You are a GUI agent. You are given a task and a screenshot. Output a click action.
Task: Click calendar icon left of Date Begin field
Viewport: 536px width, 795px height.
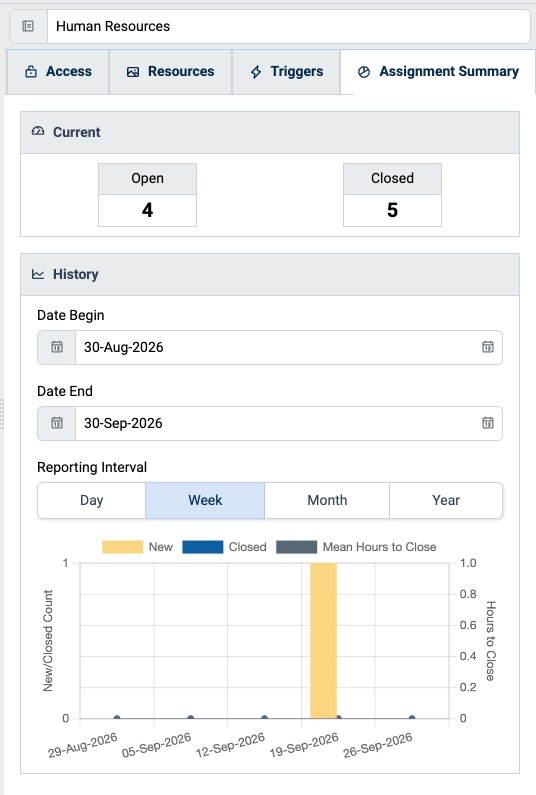coord(57,347)
